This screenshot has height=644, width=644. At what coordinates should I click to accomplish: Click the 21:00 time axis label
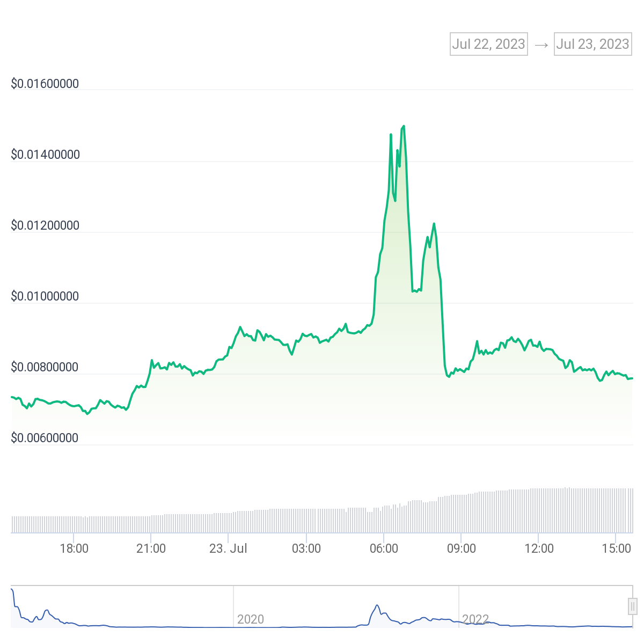pos(152,548)
